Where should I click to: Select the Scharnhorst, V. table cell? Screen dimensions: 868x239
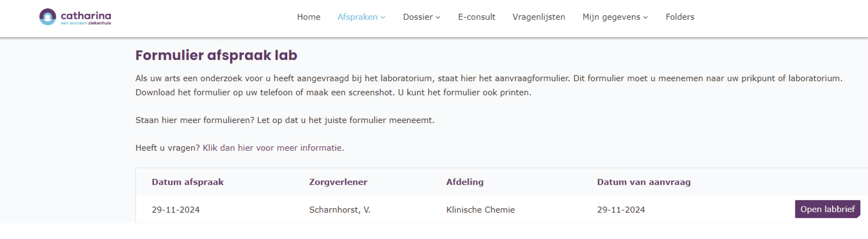[x=340, y=210]
